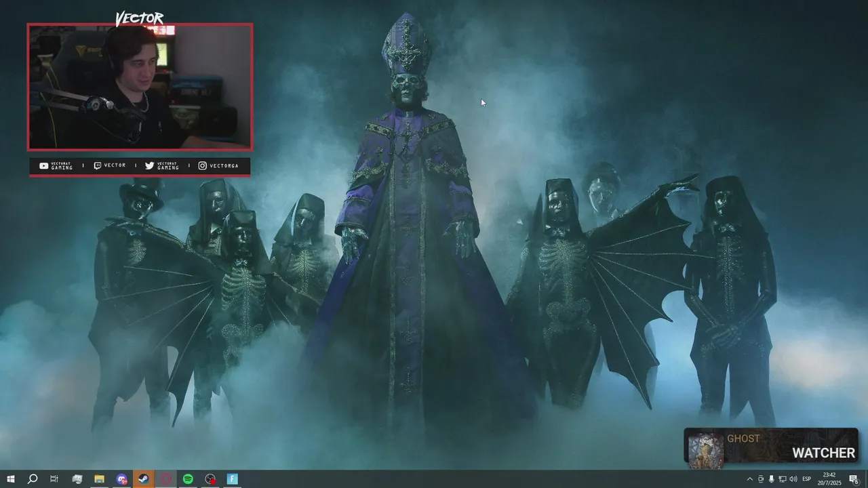The image size is (868, 488).
Task: Click Show desktop sliver at taskbar end
Action: (866, 479)
